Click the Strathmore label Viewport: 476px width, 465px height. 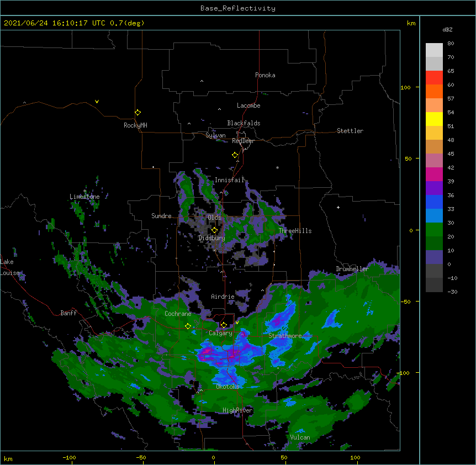(285, 336)
